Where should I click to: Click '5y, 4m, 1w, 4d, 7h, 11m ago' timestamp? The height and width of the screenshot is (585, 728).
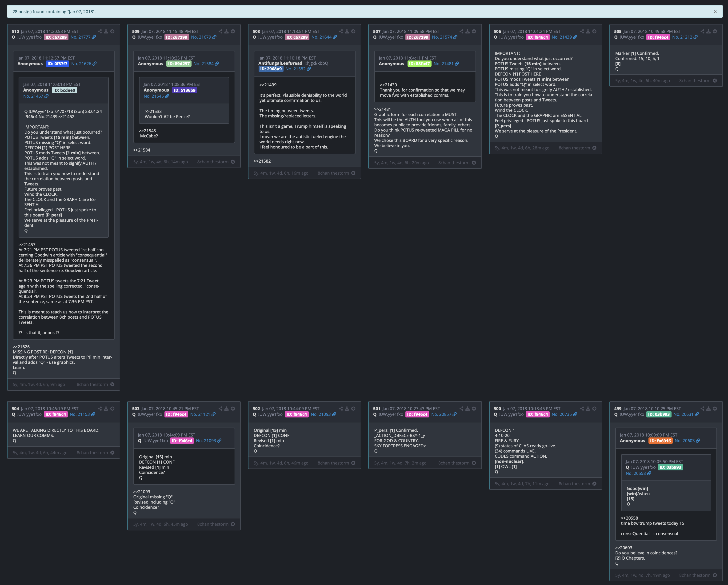click(x=522, y=484)
